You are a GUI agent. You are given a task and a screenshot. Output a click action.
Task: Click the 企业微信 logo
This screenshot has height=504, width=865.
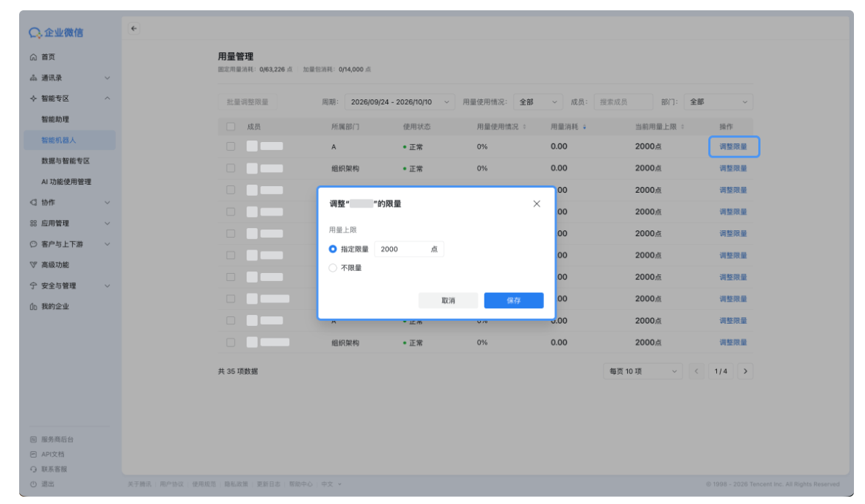pos(56,32)
